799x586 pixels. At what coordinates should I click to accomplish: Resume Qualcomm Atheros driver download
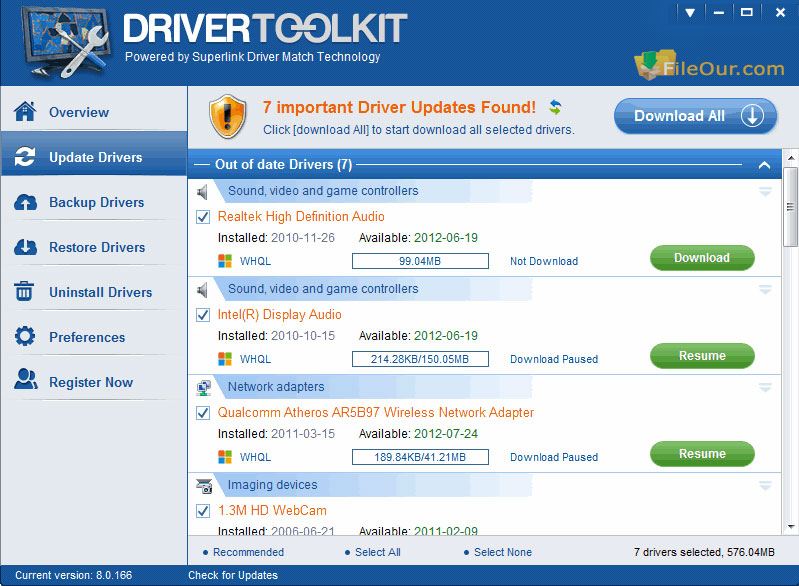pos(702,454)
